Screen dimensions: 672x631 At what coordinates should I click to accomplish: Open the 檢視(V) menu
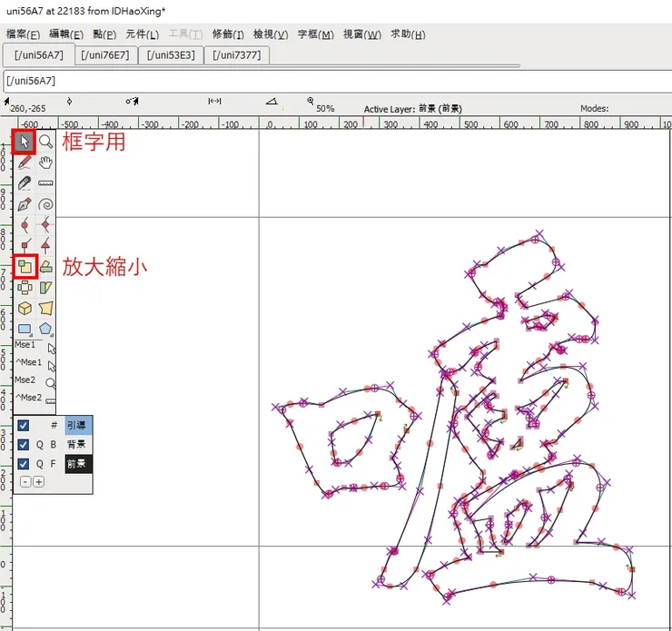(271, 35)
